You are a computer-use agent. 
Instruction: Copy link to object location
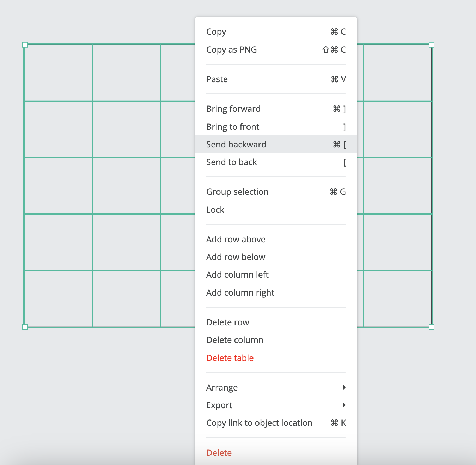(276, 423)
